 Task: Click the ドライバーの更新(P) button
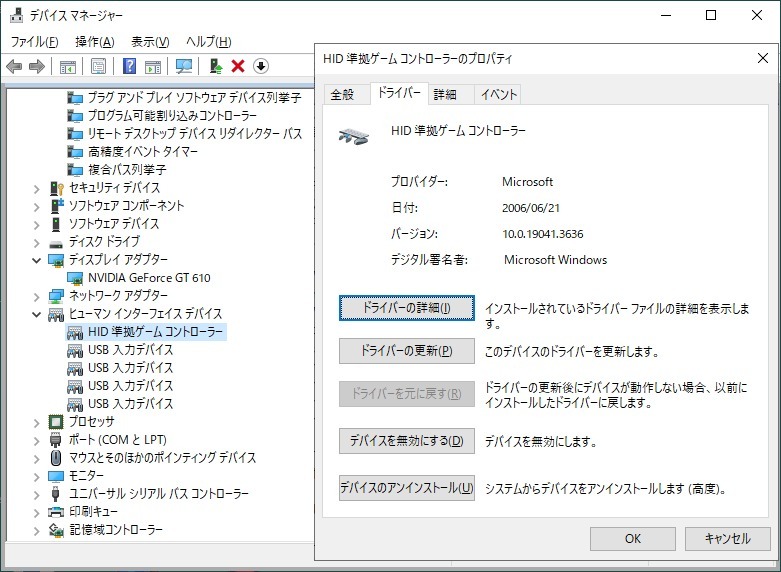point(406,351)
